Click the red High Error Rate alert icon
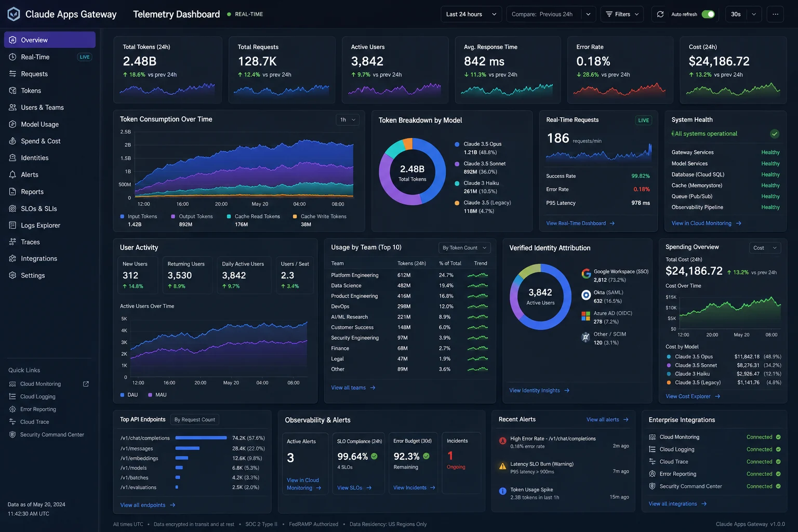Screen dimensions: 798x532 coord(502,441)
